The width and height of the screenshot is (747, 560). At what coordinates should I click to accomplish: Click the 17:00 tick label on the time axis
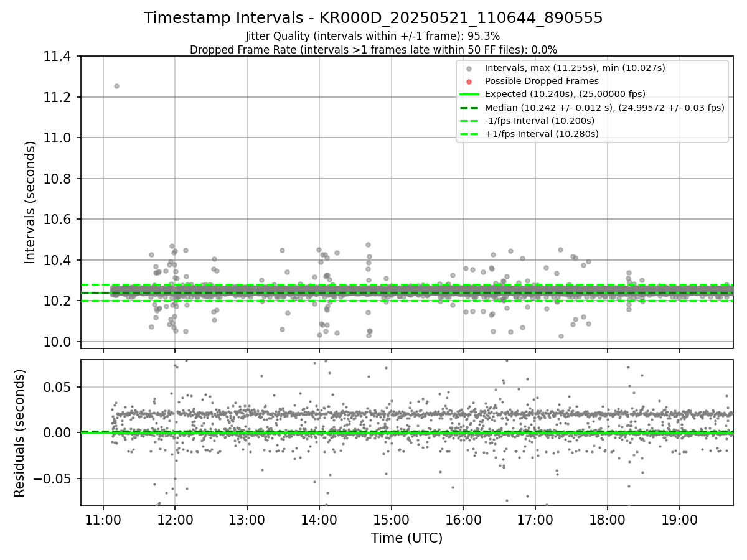pos(535,519)
